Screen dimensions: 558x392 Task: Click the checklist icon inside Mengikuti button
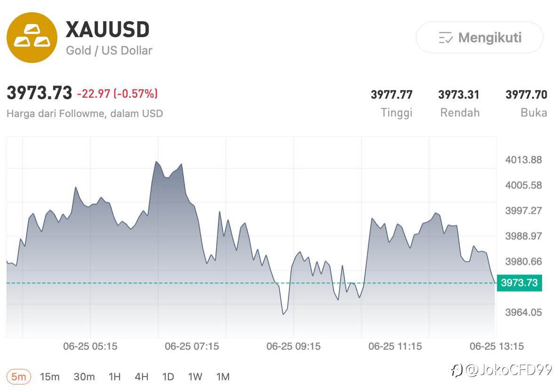[446, 37]
